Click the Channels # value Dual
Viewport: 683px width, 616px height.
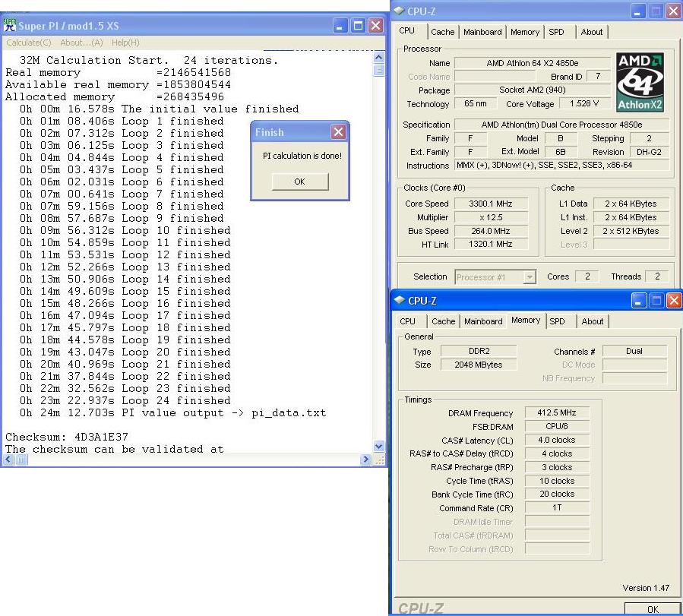[x=634, y=351]
